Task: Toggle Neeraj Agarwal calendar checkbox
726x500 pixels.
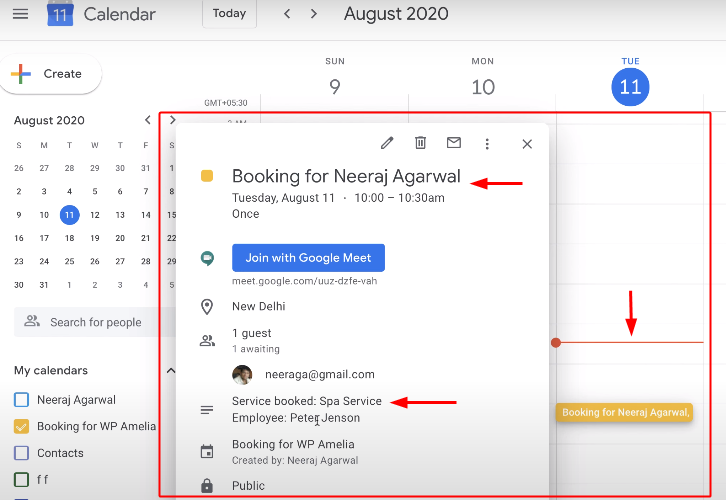Action: (x=21, y=400)
